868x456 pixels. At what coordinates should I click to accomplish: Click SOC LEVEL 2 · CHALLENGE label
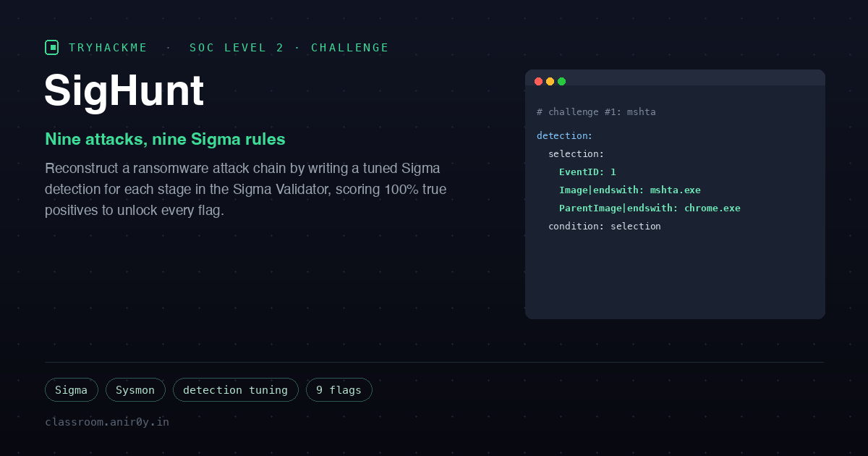289,48
